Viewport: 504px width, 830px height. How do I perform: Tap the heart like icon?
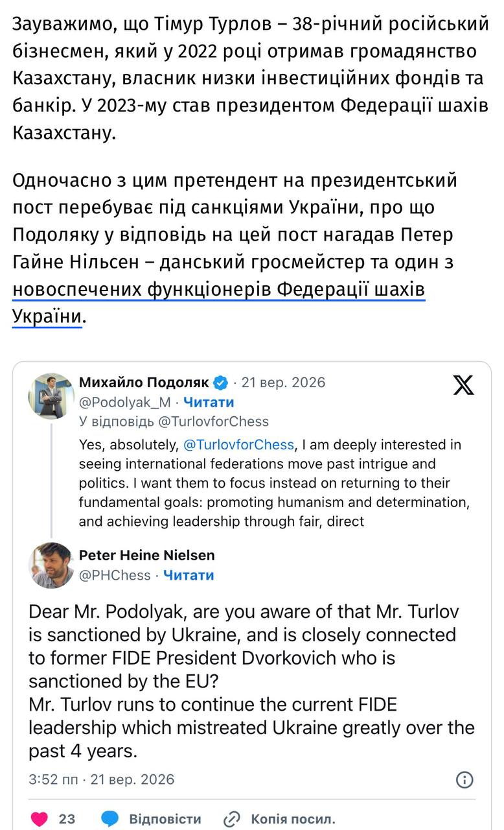(x=40, y=819)
